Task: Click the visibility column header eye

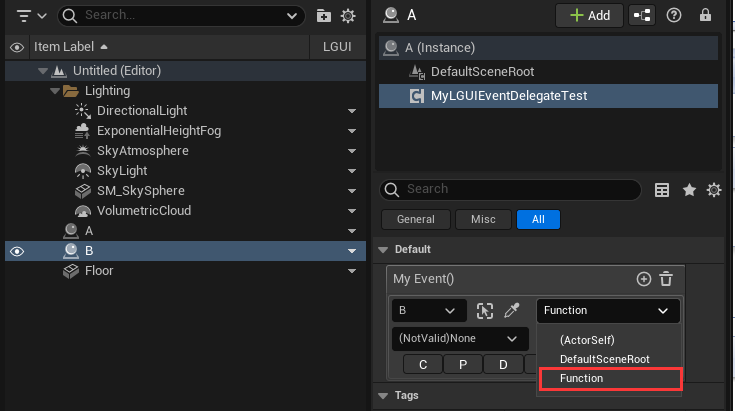Action: click(x=17, y=48)
